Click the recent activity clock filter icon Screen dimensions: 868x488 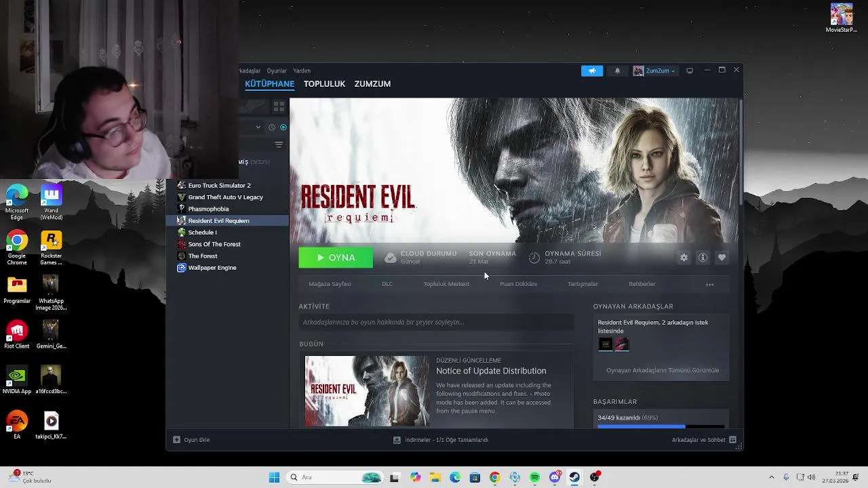(272, 127)
